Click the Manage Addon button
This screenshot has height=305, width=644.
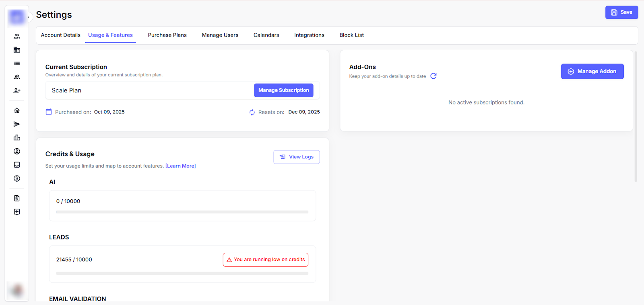592,72
